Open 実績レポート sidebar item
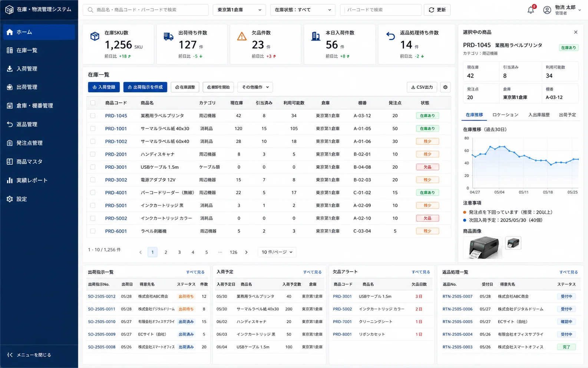The image size is (588, 368). (39, 180)
